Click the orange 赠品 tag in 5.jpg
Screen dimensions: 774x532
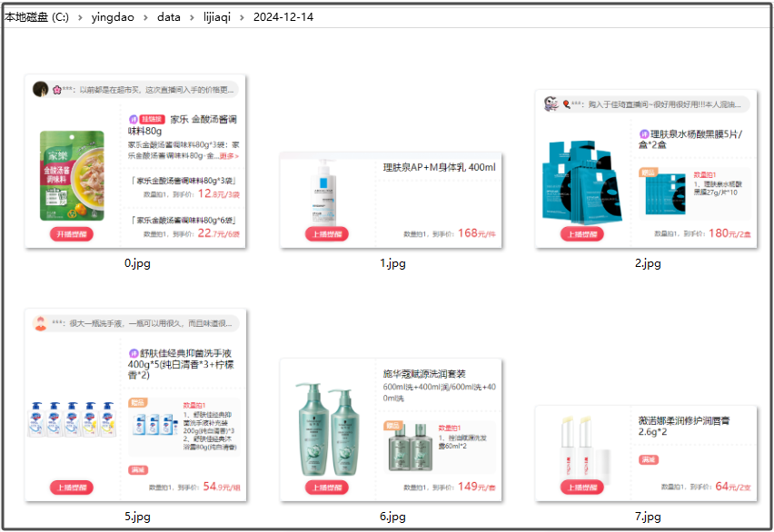[x=138, y=402]
